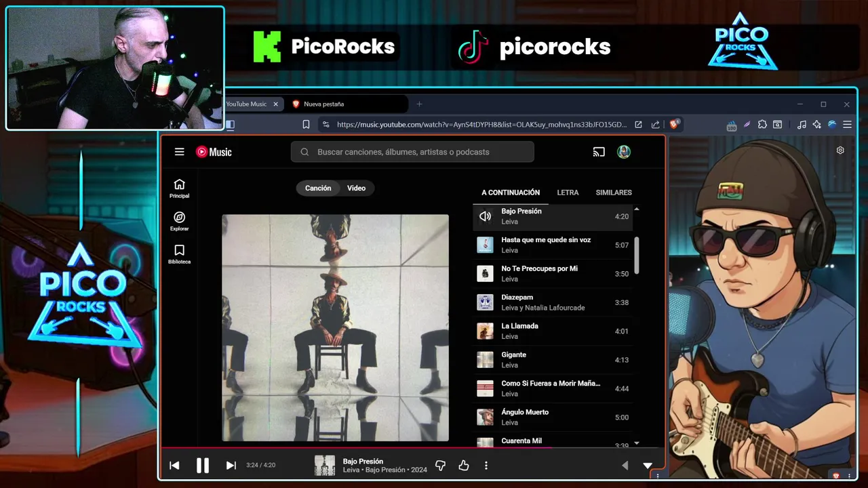Click the large album artwork
Image resolution: width=868 pixels, height=488 pixels.
(336, 328)
